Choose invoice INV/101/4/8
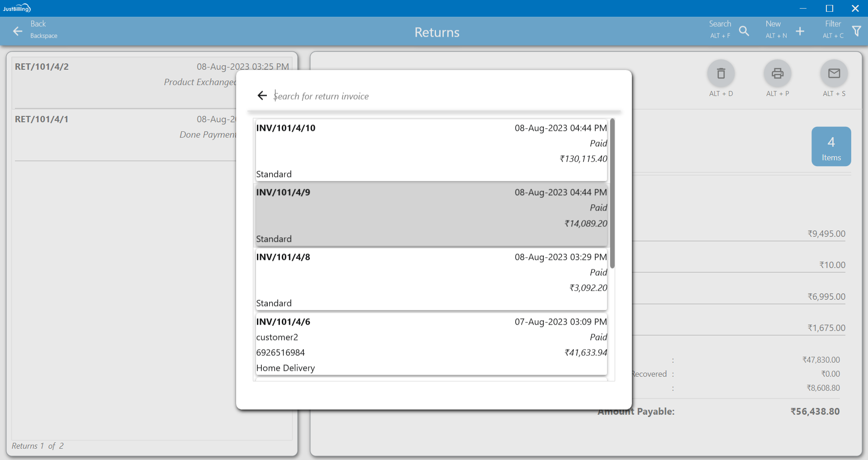Image resolution: width=868 pixels, height=460 pixels. click(x=431, y=279)
